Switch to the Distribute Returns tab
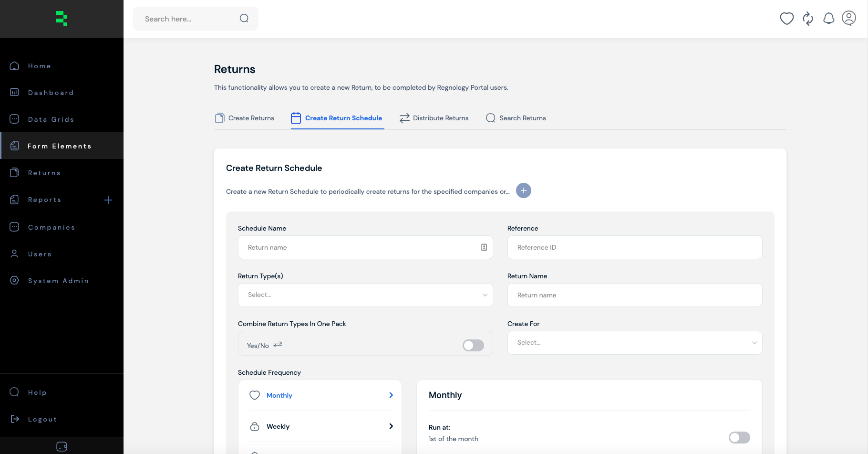Viewport: 868px width, 454px height. coord(434,118)
